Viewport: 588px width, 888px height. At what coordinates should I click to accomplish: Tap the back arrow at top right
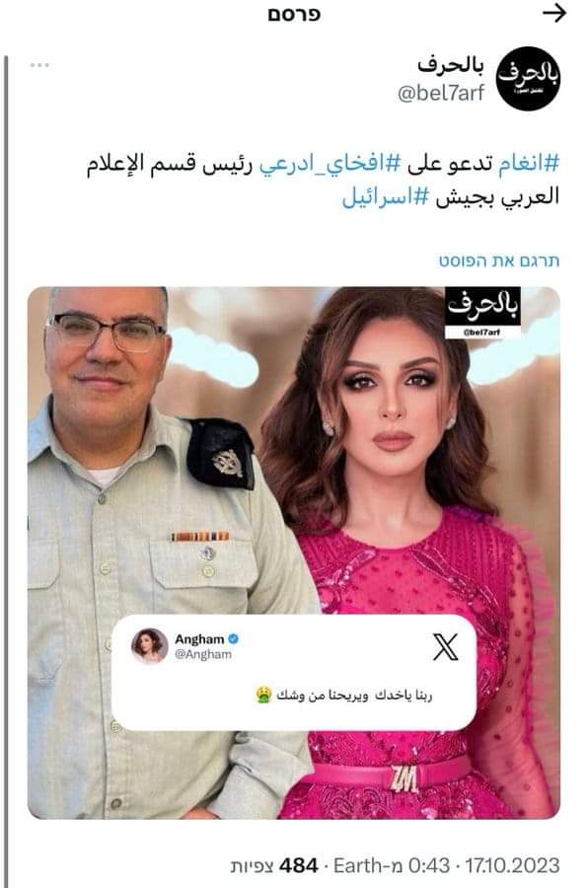554,13
